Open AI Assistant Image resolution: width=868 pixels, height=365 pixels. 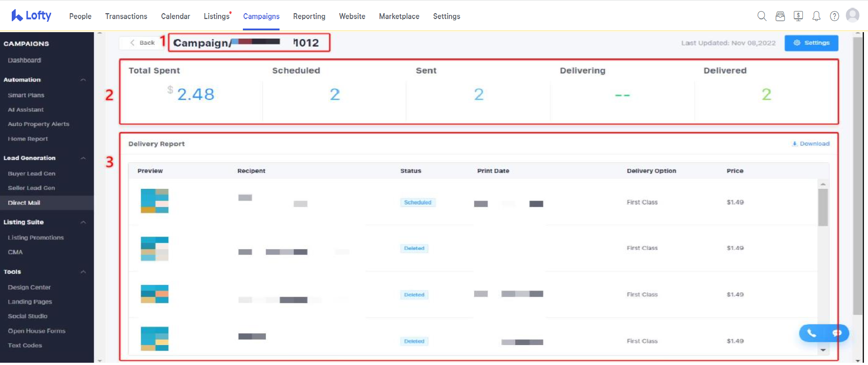coord(26,110)
